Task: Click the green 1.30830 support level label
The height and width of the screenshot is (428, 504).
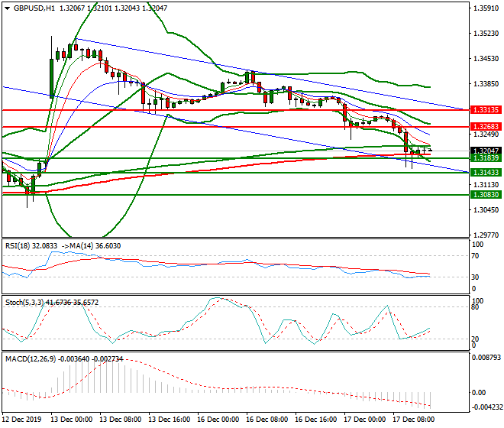Action: click(486, 194)
